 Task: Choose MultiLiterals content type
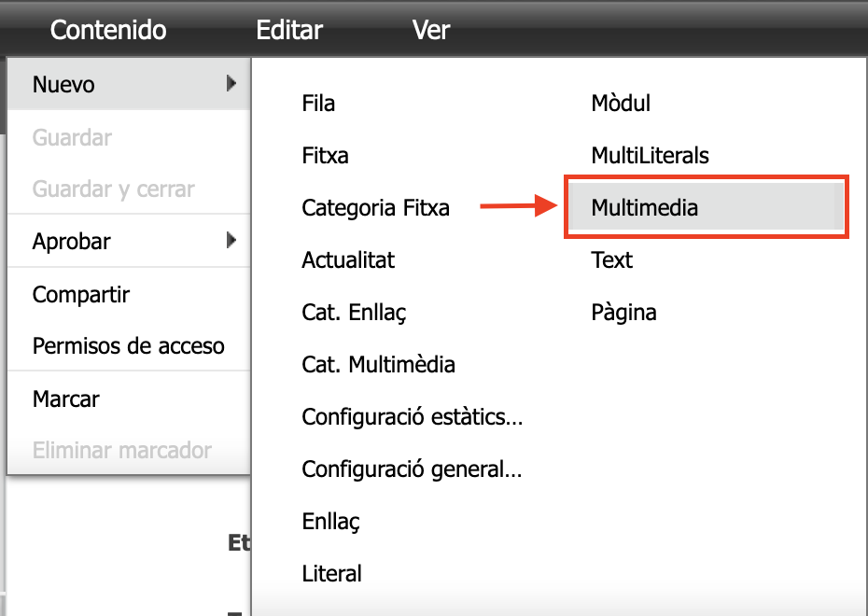[650, 155]
